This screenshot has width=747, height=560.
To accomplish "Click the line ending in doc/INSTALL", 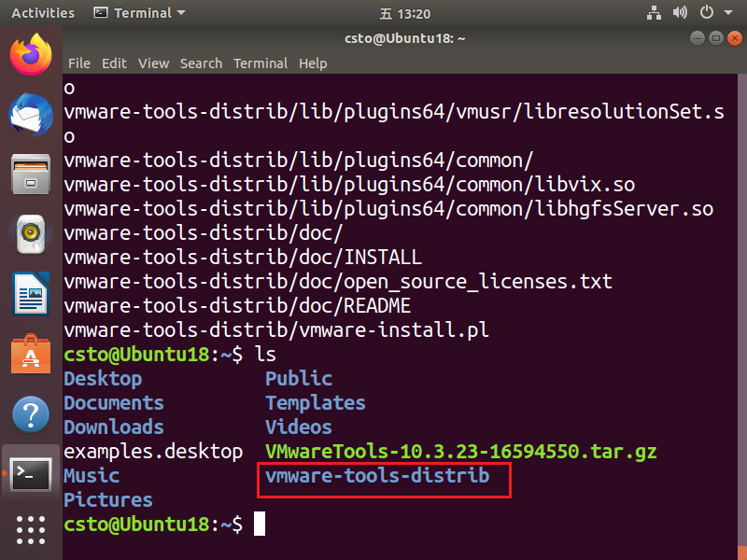I will 243,257.
